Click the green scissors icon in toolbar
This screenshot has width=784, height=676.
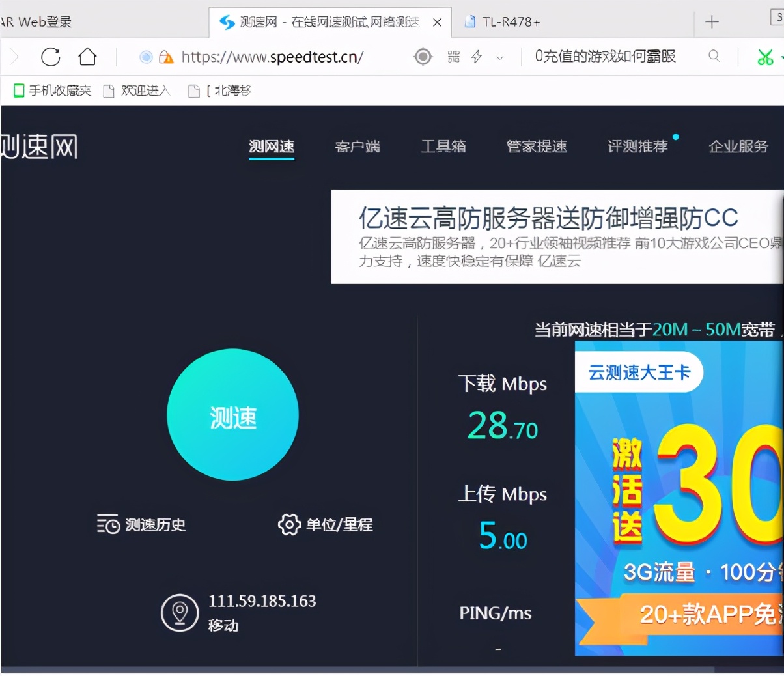tap(765, 57)
